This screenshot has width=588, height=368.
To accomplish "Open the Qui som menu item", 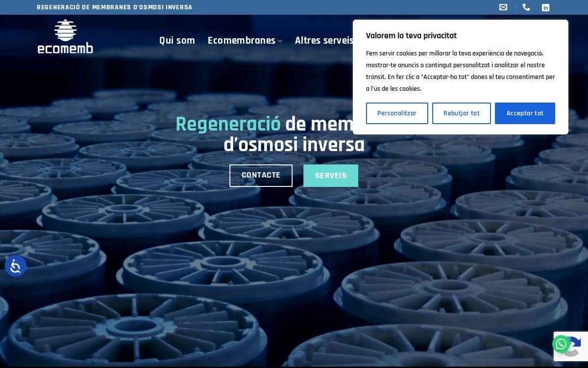I will (177, 41).
